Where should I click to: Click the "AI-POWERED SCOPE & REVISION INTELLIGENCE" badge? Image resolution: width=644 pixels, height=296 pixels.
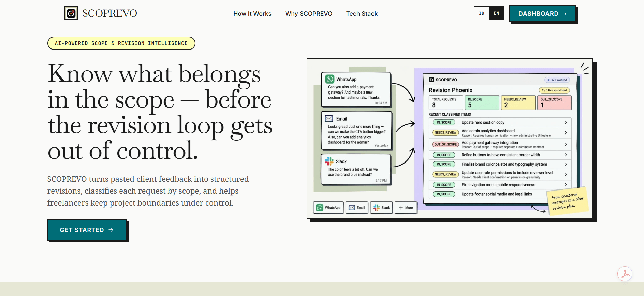[x=121, y=43]
